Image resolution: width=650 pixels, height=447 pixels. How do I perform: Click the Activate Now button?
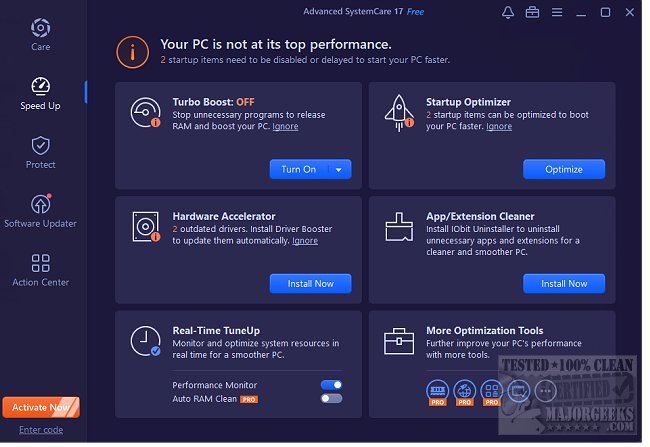click(41, 407)
